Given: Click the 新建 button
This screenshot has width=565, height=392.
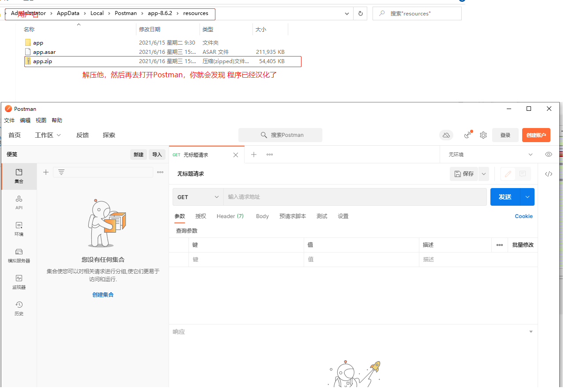Looking at the screenshot, I should [139, 155].
